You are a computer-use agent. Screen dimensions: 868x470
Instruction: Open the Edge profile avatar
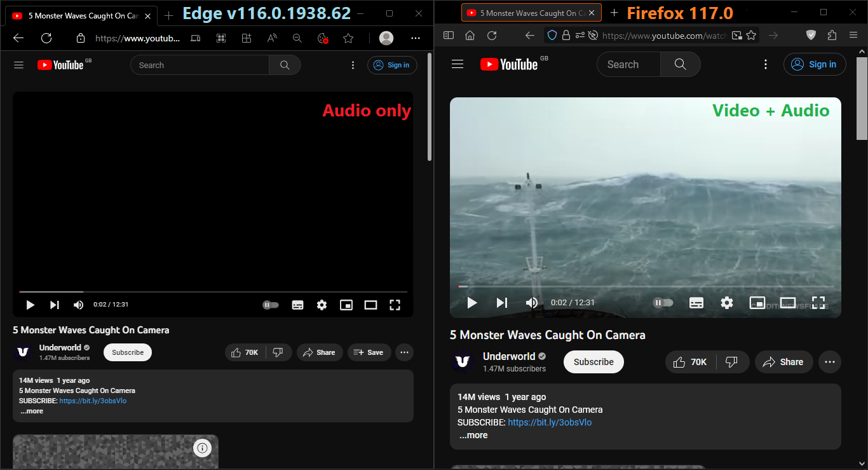(386, 38)
